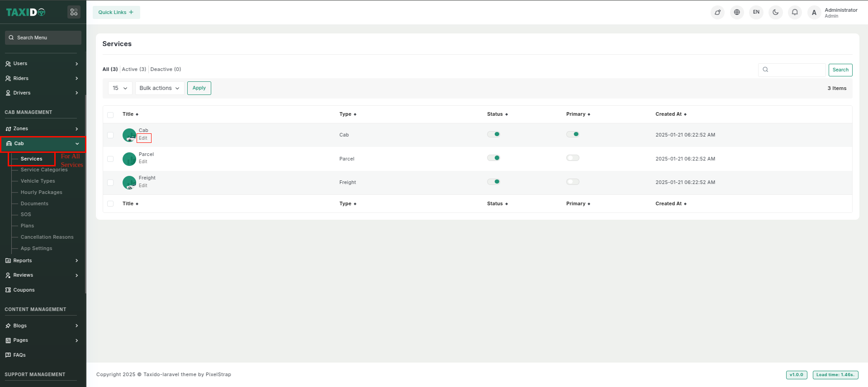The width and height of the screenshot is (868, 387).
Task: Open FAQs from the sidebar
Action: (19, 355)
